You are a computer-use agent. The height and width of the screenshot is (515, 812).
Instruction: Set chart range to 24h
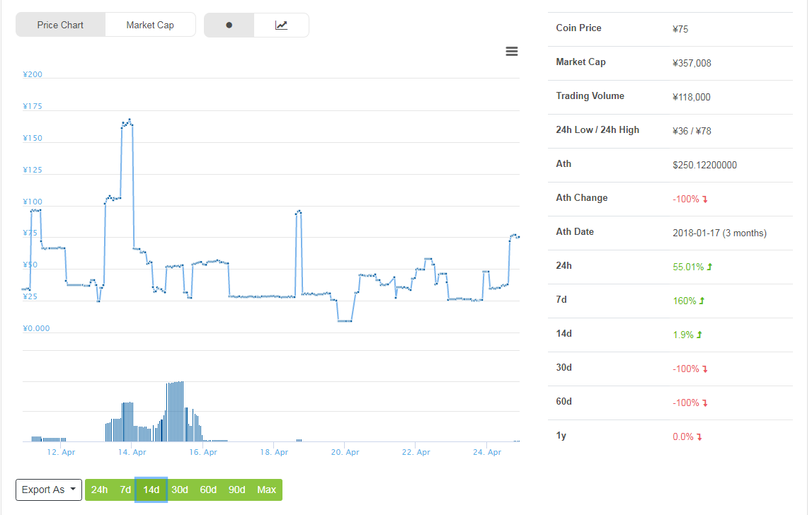coord(100,490)
